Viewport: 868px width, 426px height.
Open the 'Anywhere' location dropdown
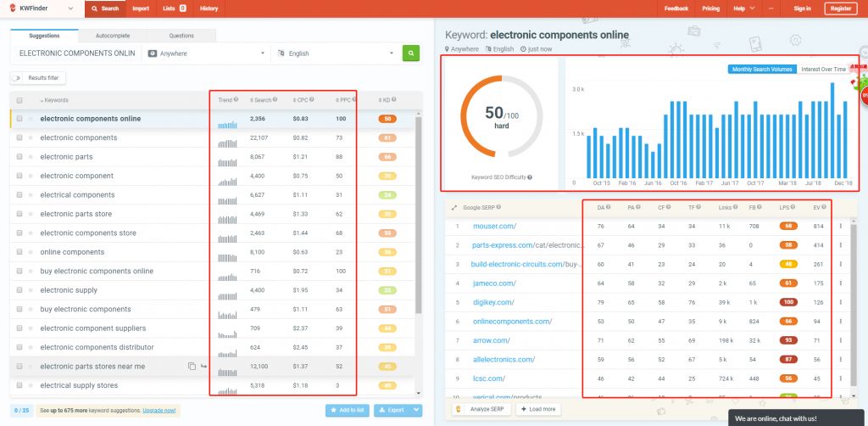[x=204, y=53]
